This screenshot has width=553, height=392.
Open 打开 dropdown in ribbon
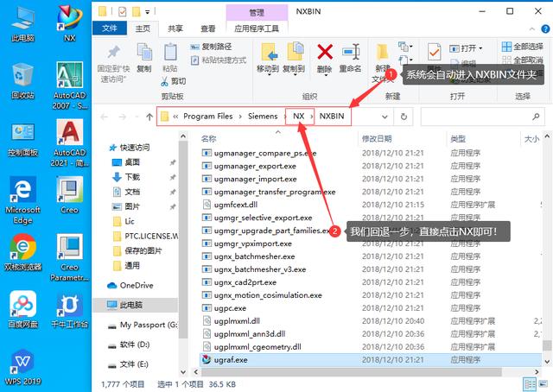point(466,48)
